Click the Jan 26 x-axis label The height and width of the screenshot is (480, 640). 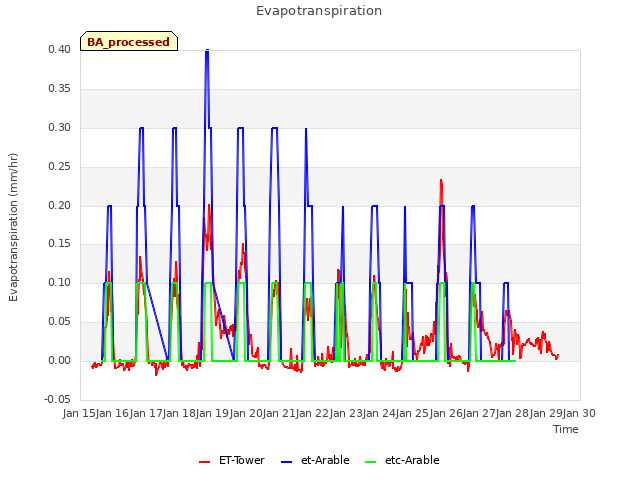coord(446,413)
